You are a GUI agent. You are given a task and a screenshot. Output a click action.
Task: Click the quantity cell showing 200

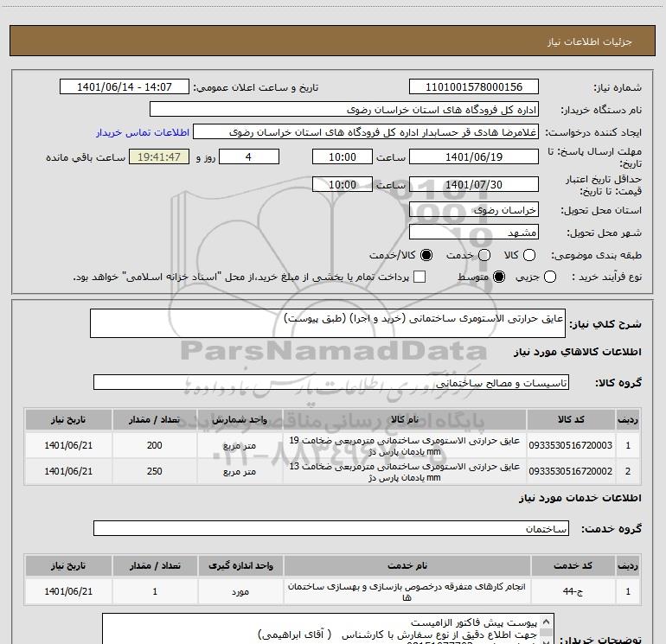(155, 445)
